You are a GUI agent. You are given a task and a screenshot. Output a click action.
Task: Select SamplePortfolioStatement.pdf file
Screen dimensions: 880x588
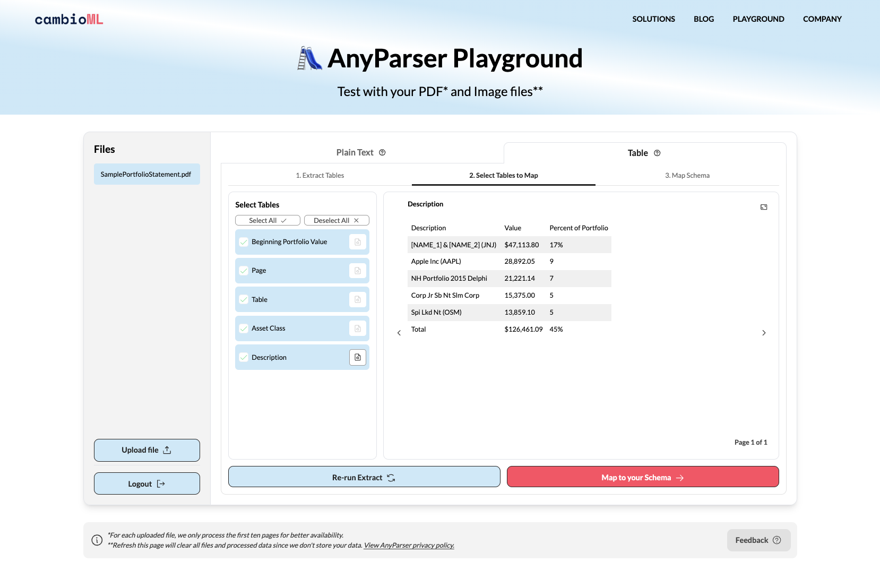coord(147,174)
